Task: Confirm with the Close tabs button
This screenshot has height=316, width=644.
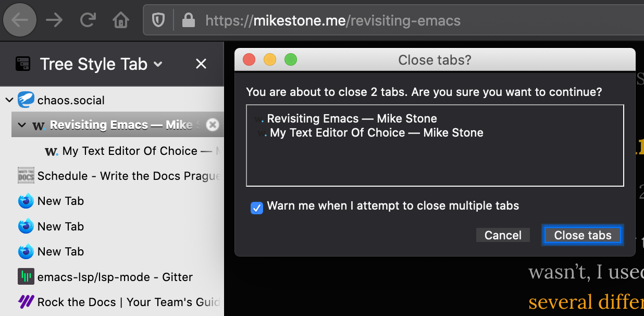Action: pos(583,235)
